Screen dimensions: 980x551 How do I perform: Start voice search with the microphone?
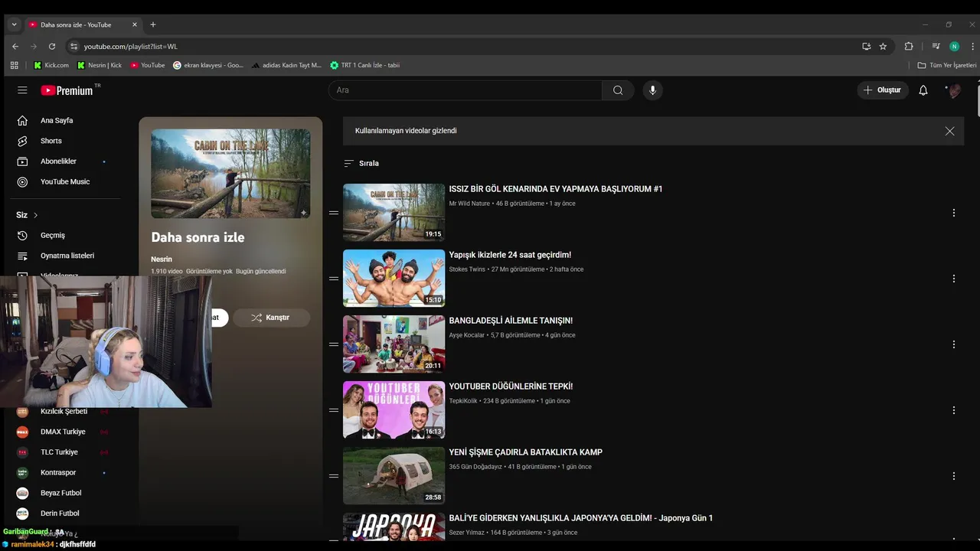[652, 90]
